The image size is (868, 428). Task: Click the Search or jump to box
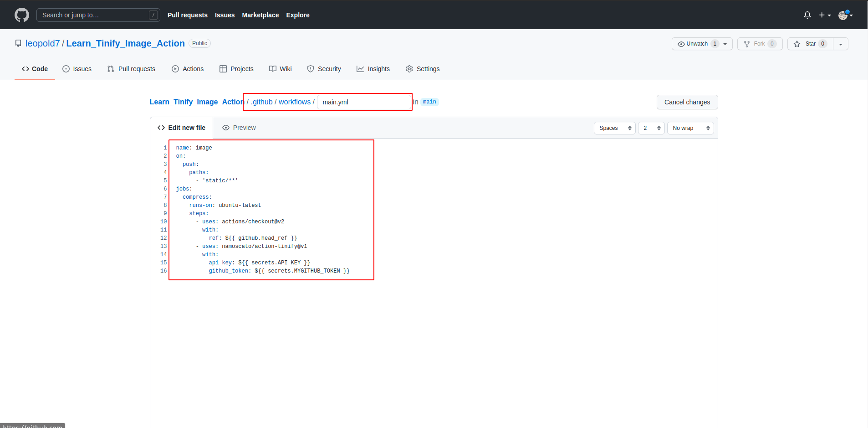98,15
